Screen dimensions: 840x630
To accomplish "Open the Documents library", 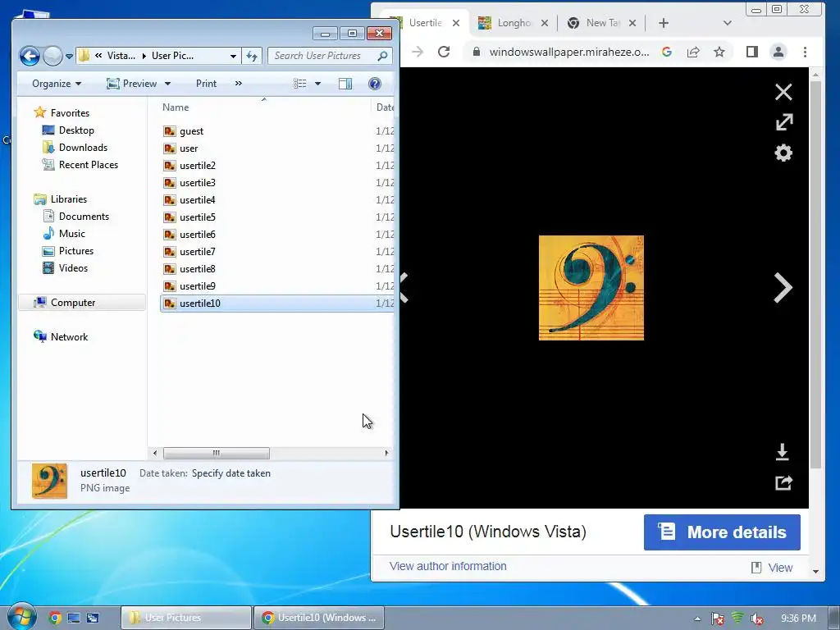I will (84, 217).
